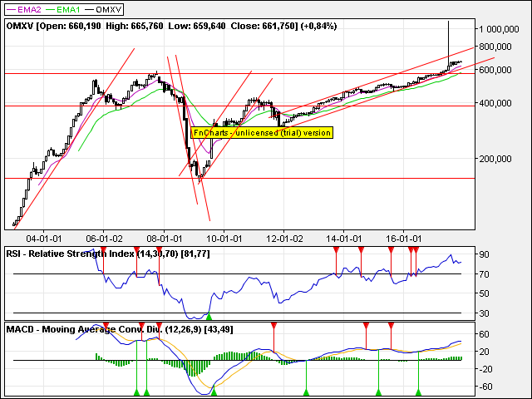Click the 1 000,000 price axis label

[499, 29]
